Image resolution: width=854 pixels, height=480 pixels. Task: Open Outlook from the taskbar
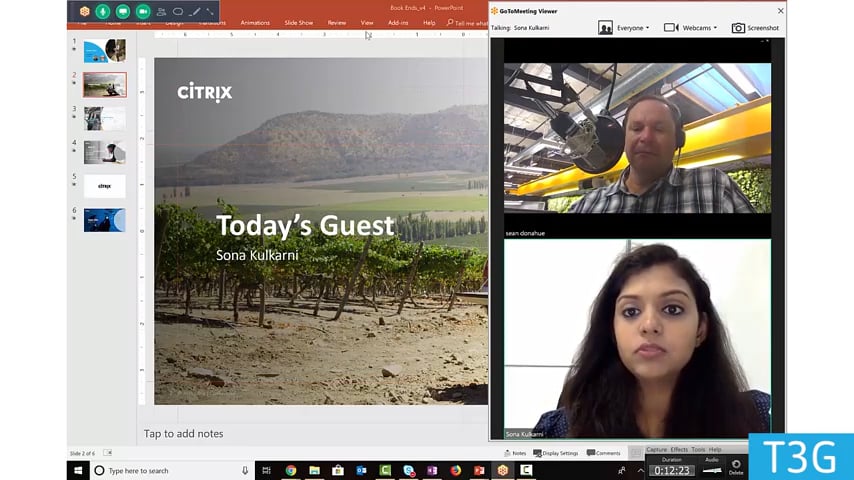click(361, 470)
